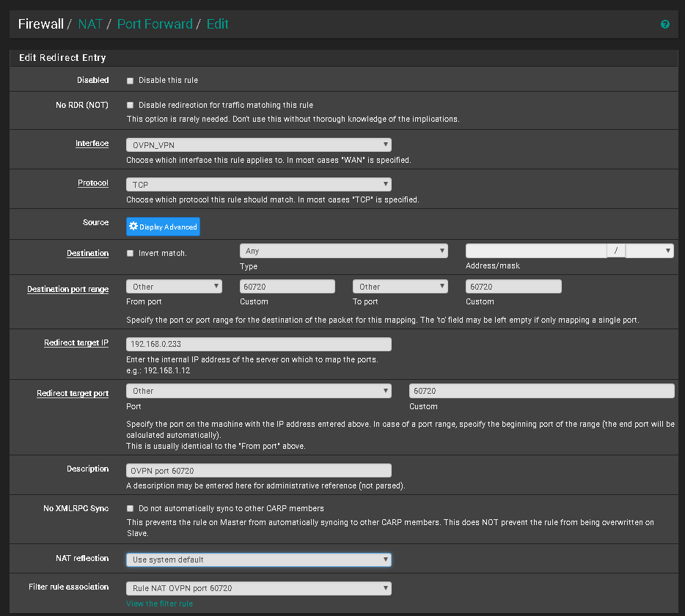The width and height of the screenshot is (685, 616).
Task: Navigate to Port Forward breadcrumb
Action: [x=154, y=24]
